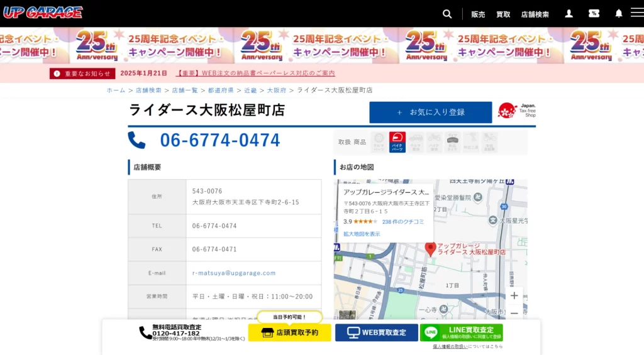644x355 pixels.
Task: Select the red バイクパーツ helmet icon
Action: click(x=397, y=142)
